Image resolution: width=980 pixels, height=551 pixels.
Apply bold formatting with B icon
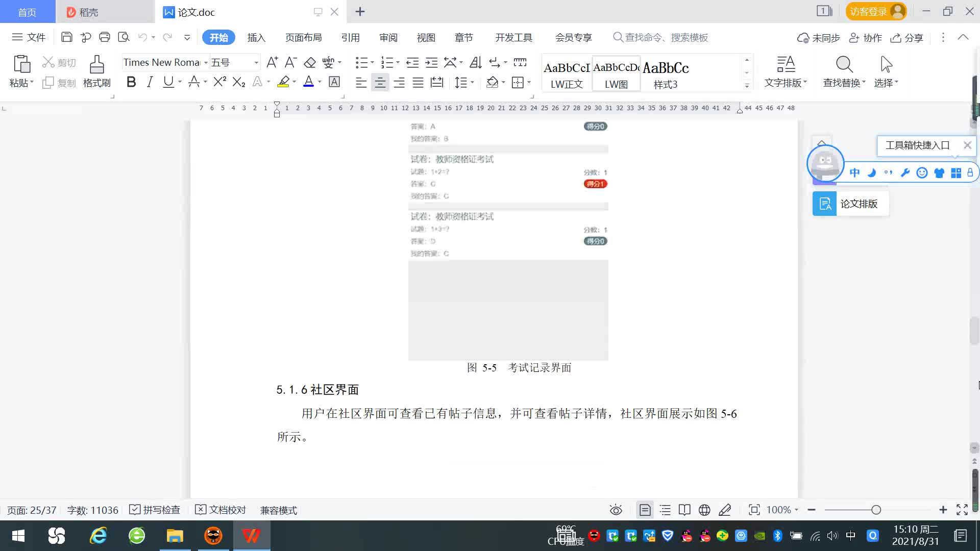click(x=131, y=82)
